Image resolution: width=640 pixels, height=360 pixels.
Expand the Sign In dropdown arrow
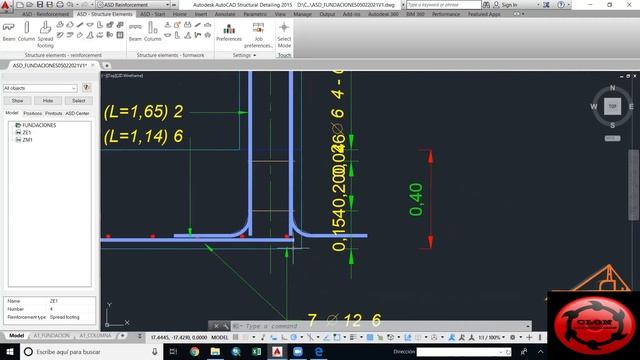(538, 5)
